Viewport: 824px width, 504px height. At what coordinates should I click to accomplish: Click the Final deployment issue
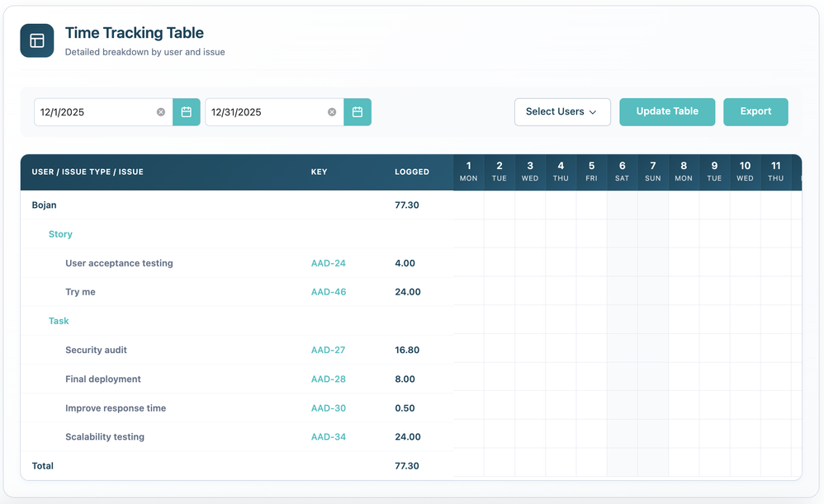click(x=103, y=379)
